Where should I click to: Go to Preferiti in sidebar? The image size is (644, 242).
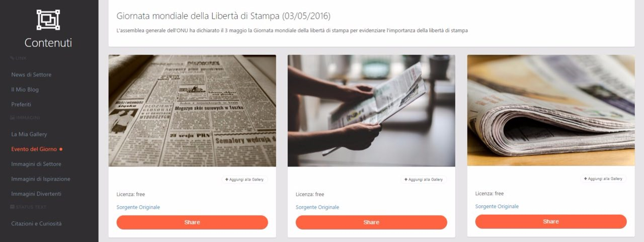(x=21, y=104)
